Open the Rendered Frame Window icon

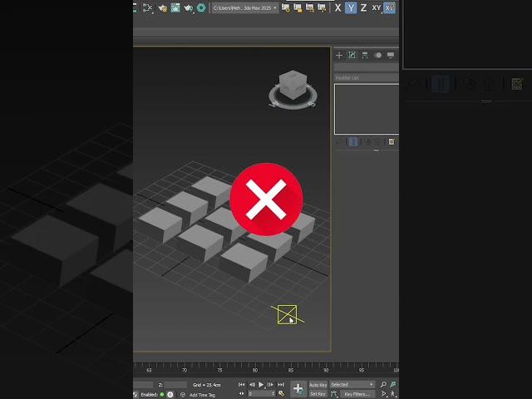click(x=175, y=7)
